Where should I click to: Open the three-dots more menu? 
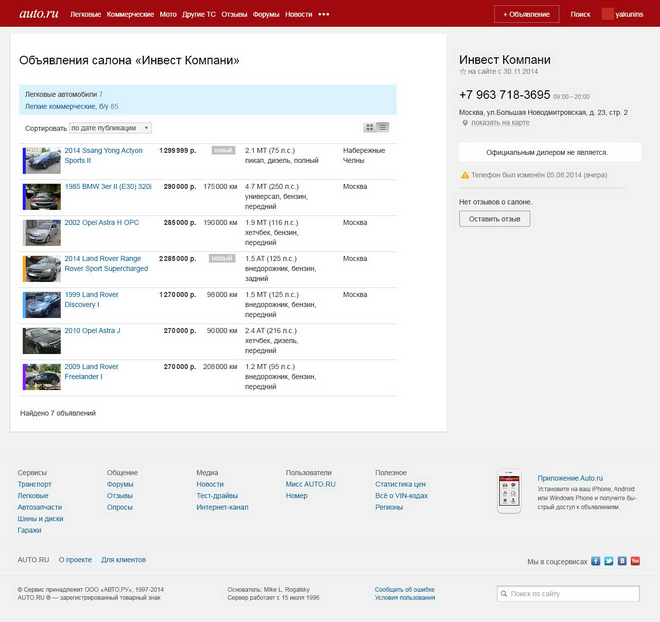coord(324,14)
